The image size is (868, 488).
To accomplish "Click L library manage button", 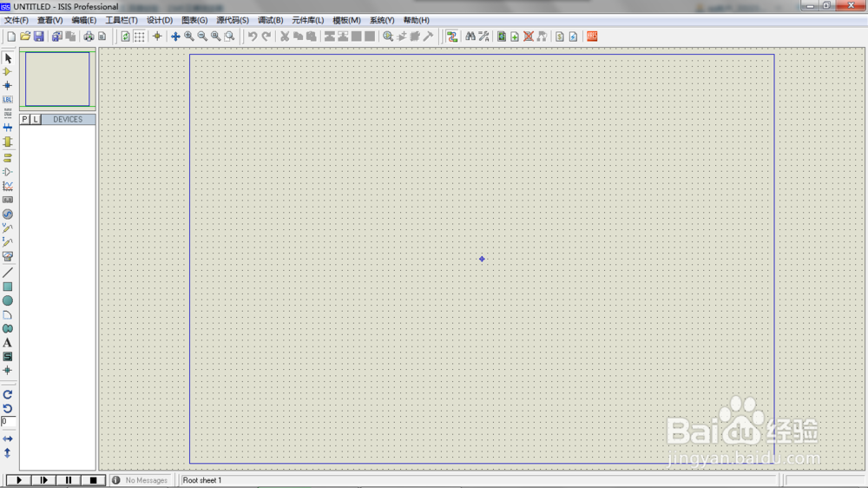I will click(x=36, y=119).
